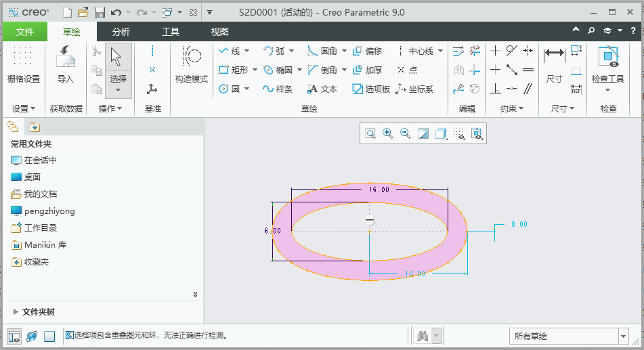644x350 pixels.
Task: Switch to the folder browser navigator tab
Action: [x=13, y=127]
